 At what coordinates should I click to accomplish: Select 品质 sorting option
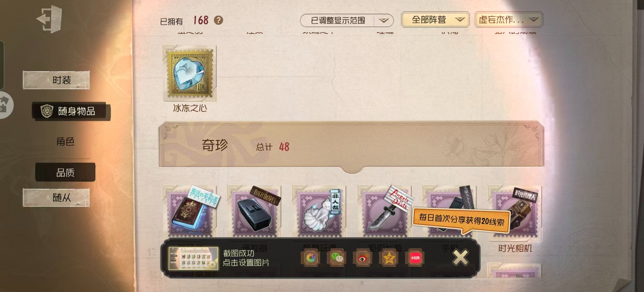tap(65, 173)
